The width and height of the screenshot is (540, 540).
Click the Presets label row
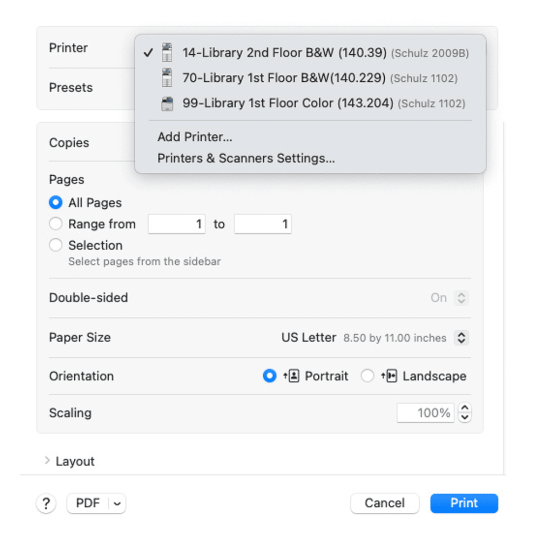coord(71,87)
